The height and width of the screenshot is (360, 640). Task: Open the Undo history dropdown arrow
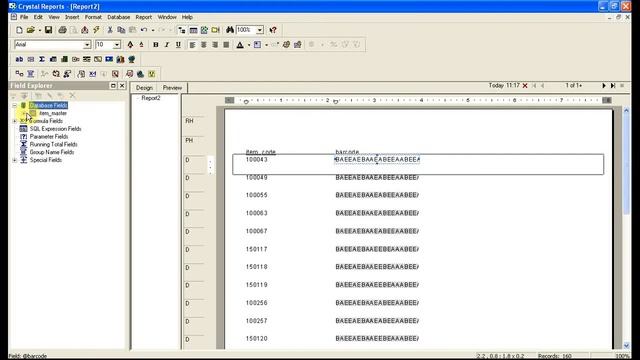(153, 30)
